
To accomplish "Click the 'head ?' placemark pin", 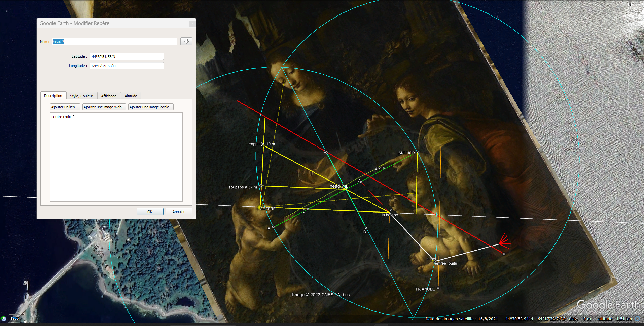I will pos(346,187).
